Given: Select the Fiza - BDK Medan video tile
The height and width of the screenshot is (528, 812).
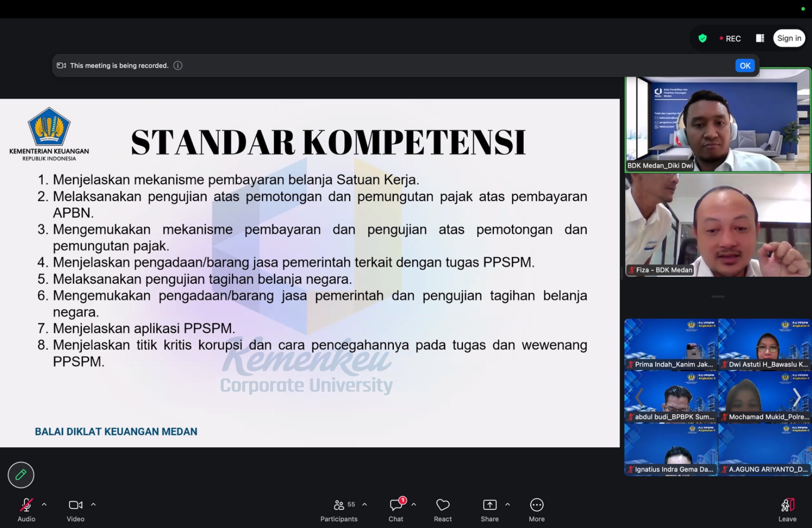Looking at the screenshot, I should pyautogui.click(x=718, y=225).
